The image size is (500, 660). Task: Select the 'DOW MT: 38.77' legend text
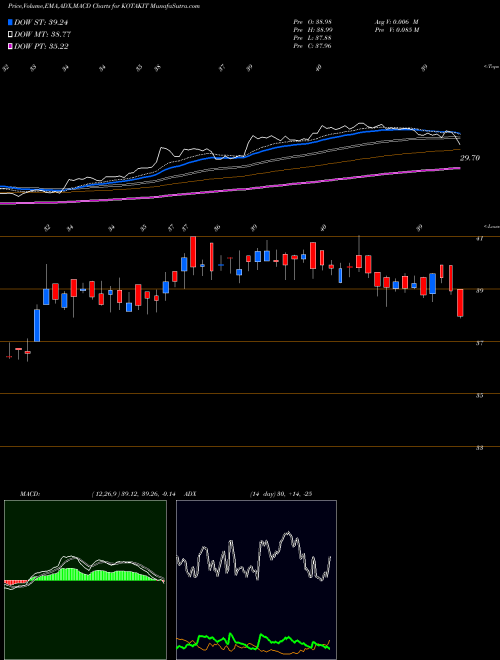(x=41, y=35)
